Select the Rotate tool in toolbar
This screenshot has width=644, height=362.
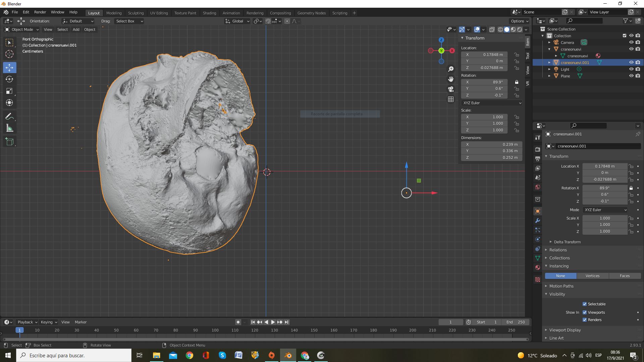click(x=9, y=79)
